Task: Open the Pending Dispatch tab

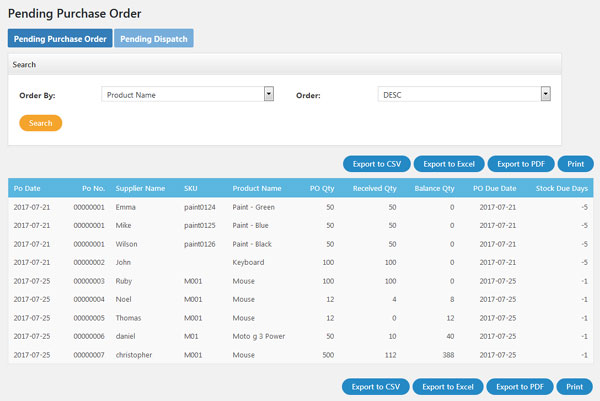Action: coord(154,38)
